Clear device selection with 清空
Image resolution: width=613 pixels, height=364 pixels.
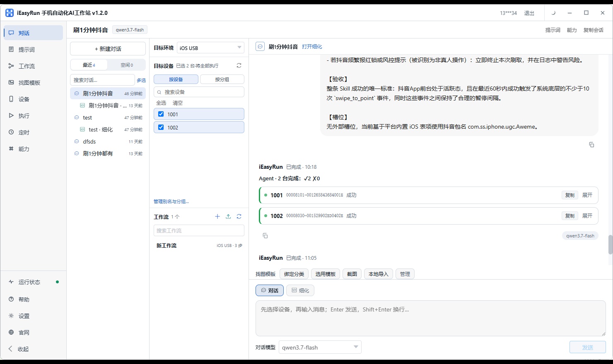178,103
